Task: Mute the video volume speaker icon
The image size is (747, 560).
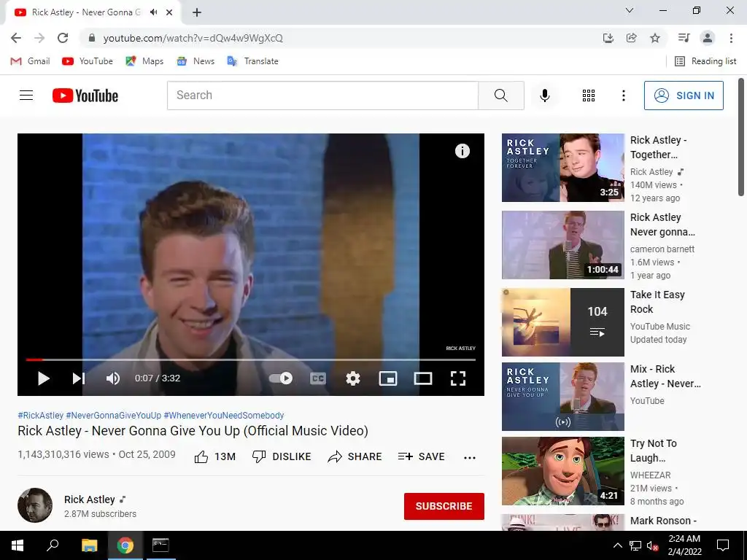Action: tap(113, 378)
